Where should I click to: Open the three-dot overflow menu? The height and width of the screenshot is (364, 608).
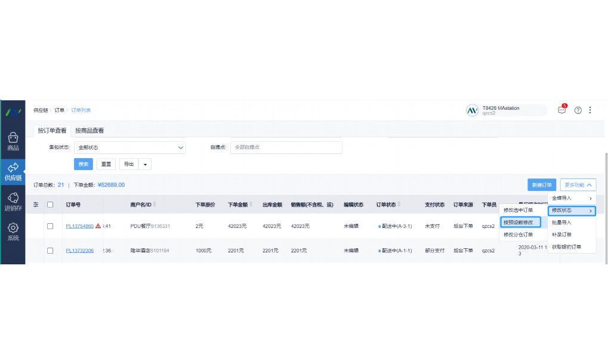[x=590, y=110]
